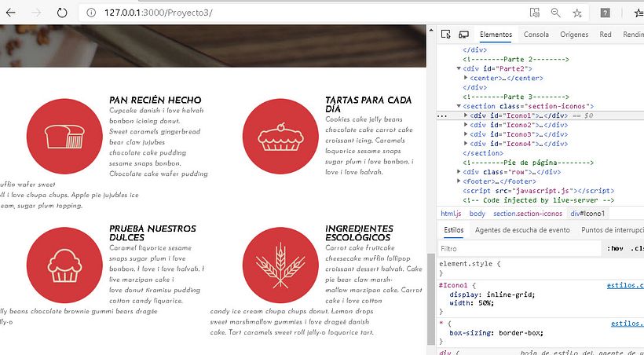
Task: Collapse the div id="Parte2" node
Action: click(459, 68)
